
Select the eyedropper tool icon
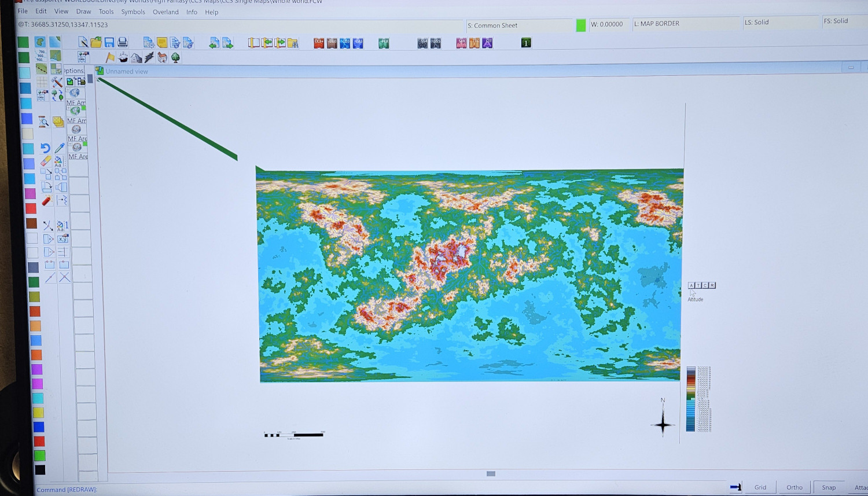pos(59,148)
